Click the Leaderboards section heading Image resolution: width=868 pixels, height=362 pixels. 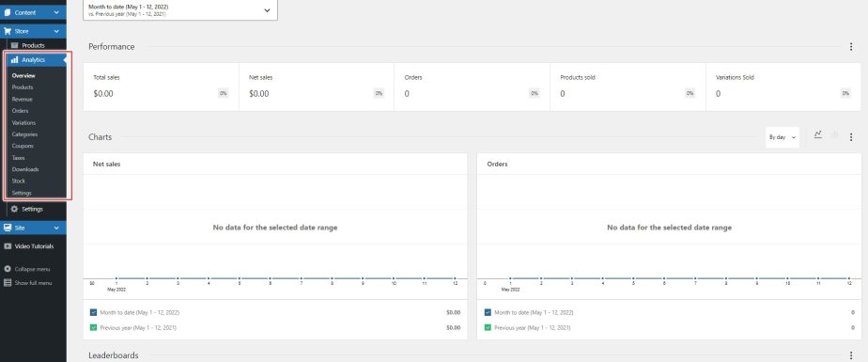coord(114,355)
